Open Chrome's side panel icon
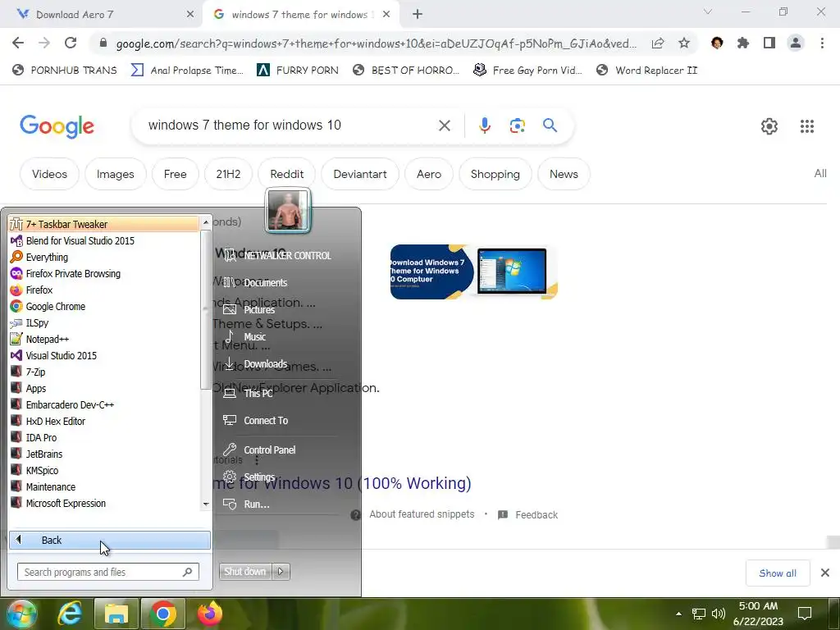The image size is (840, 630). pos(769,43)
